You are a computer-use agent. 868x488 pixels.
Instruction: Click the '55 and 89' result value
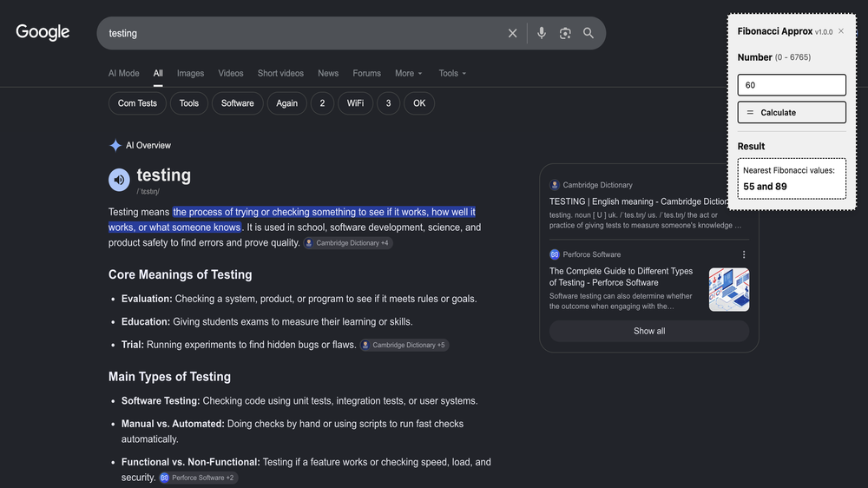(765, 187)
